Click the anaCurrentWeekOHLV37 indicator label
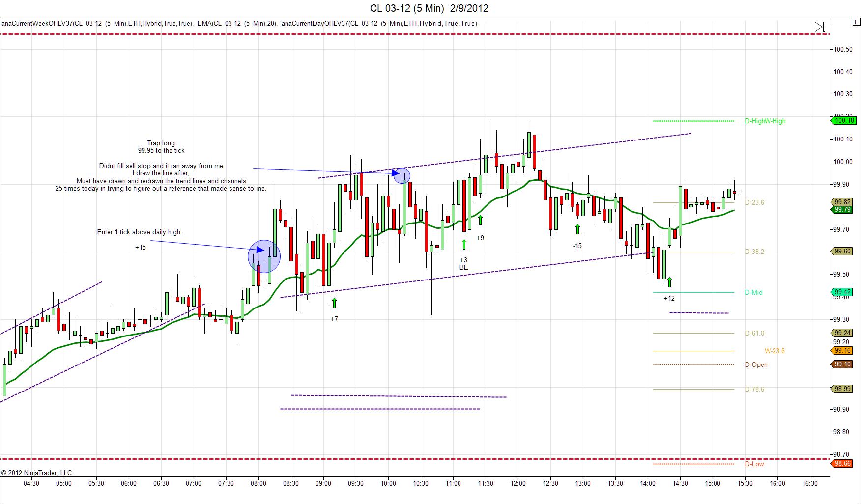Image resolution: width=861 pixels, height=504 pixels. [97, 23]
